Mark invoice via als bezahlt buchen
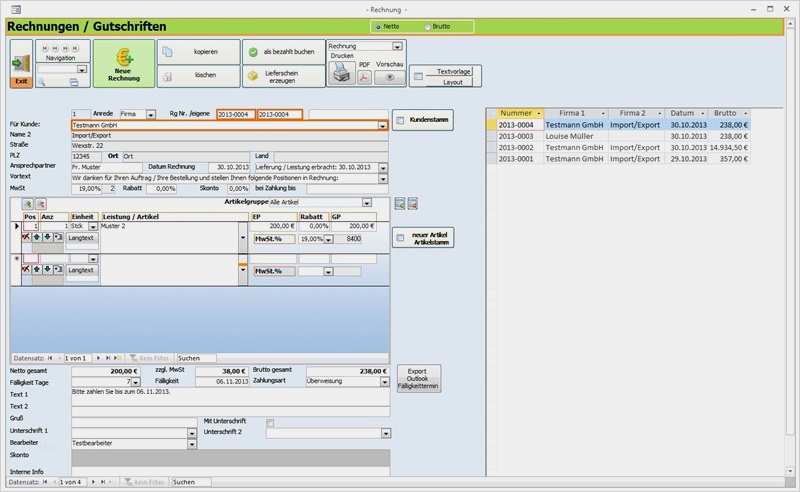The width and height of the screenshot is (800, 492). click(282, 51)
